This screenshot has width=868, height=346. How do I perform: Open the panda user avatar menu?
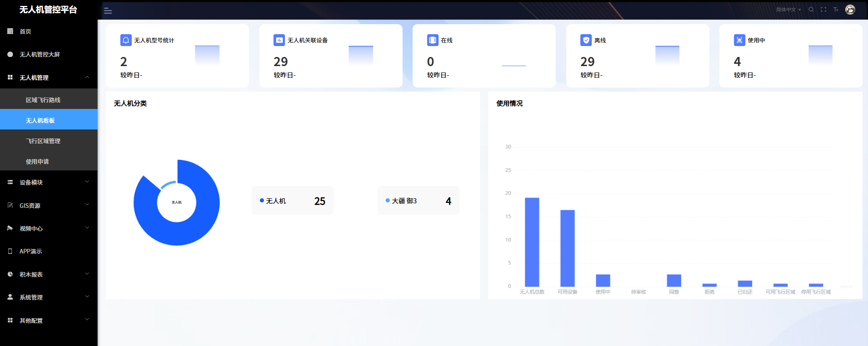click(850, 10)
